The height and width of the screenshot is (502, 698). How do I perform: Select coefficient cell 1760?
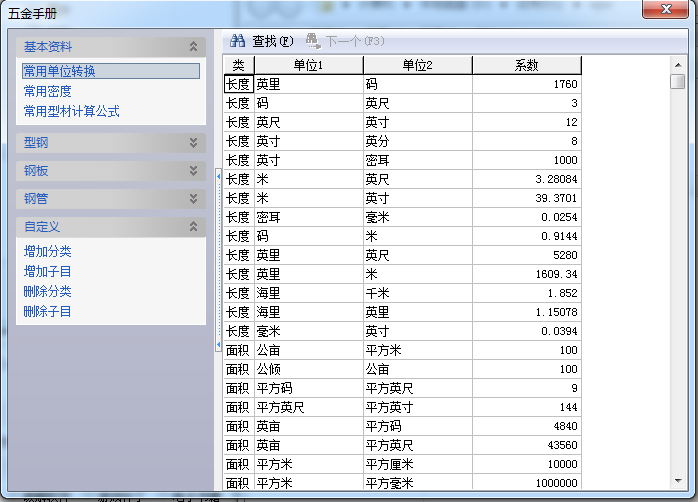pyautogui.click(x=527, y=84)
